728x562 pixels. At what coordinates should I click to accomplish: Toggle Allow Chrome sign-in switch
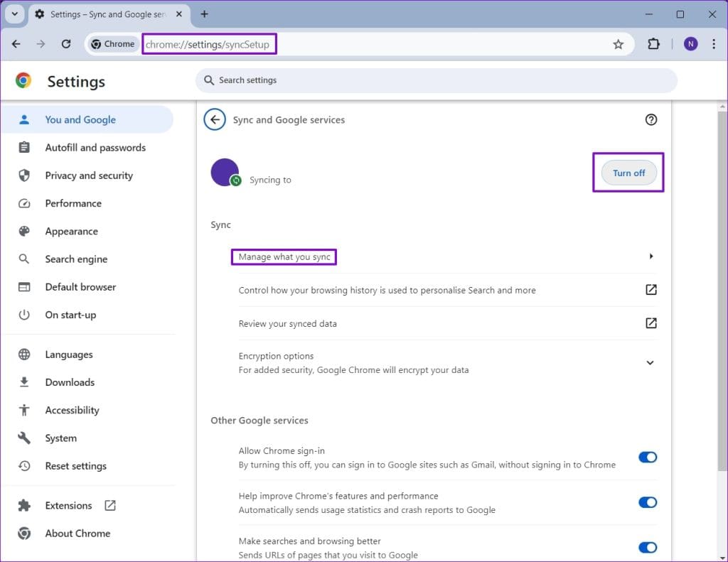[647, 458]
